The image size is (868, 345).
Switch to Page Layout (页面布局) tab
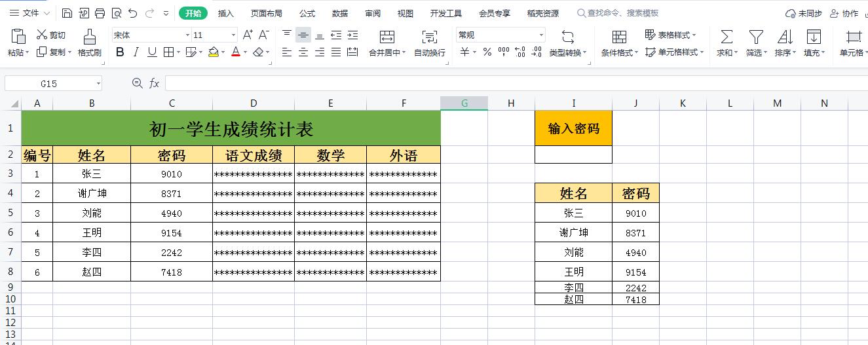(267, 13)
